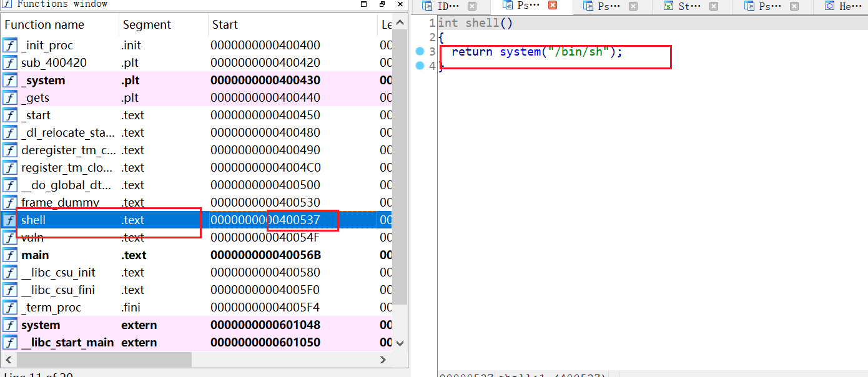Select the _system .plt function name
Image resolution: width=868 pixels, height=377 pixels.
click(43, 81)
